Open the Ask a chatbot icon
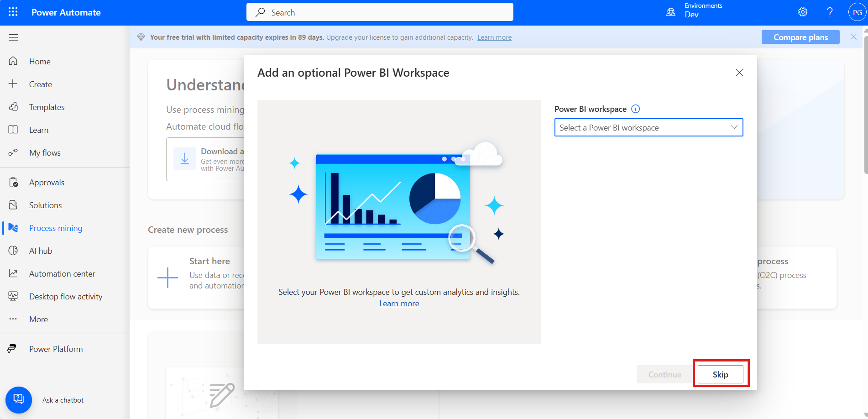Screen dimensions: 868x419 pyautogui.click(x=19, y=400)
